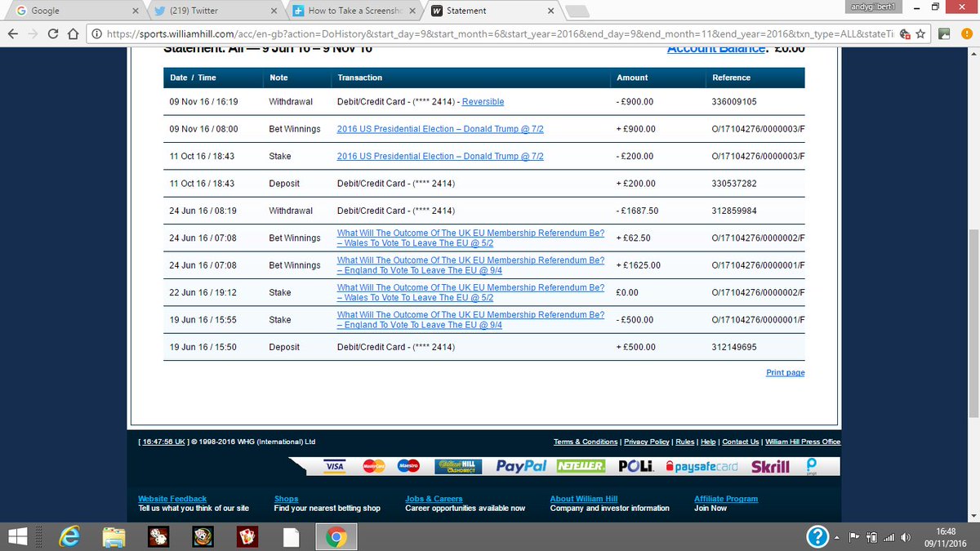Open Wales To Vote Leave Stake link
The height and width of the screenshot is (551, 980).
[470, 292]
